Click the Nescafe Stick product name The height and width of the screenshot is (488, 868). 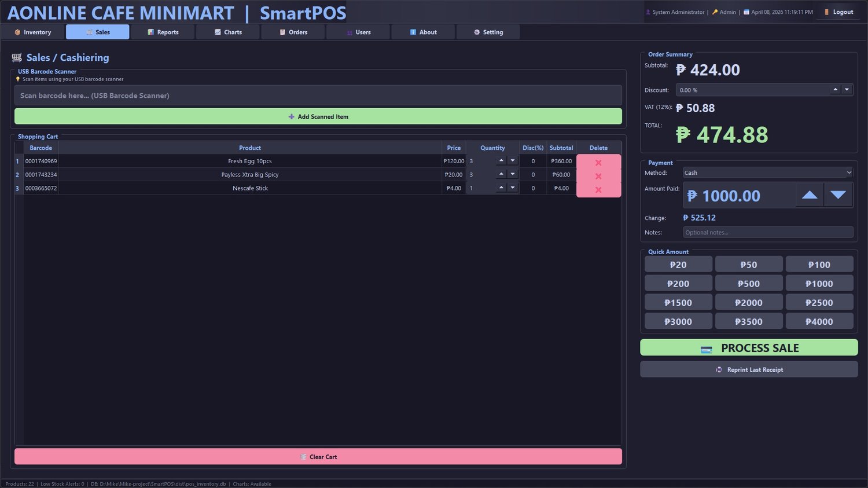pos(250,188)
